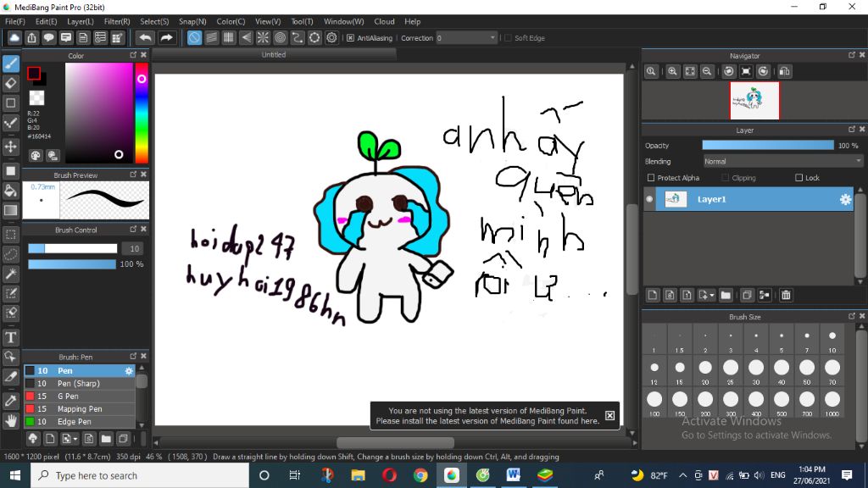Choose brush size 1000 preset
The width and height of the screenshot is (868, 488).
coord(832,402)
